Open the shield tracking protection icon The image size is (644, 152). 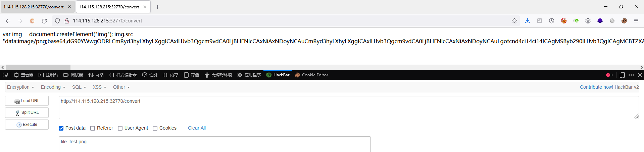57,21
